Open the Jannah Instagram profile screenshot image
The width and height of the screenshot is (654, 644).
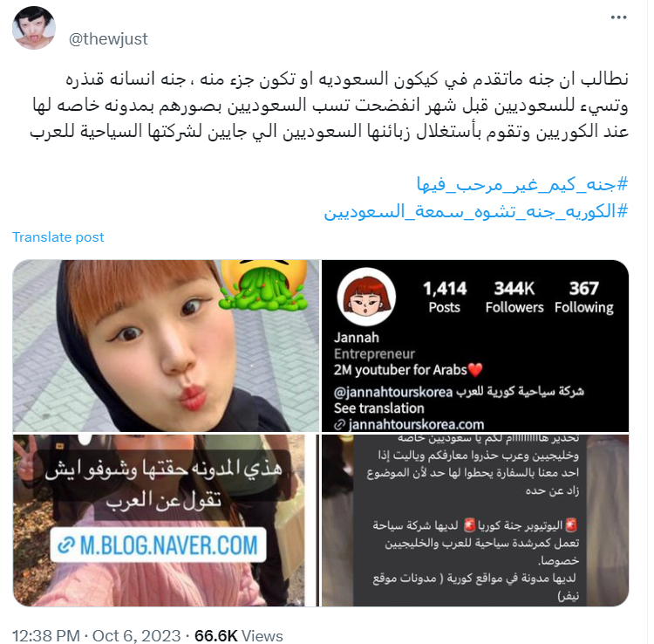[475, 346]
